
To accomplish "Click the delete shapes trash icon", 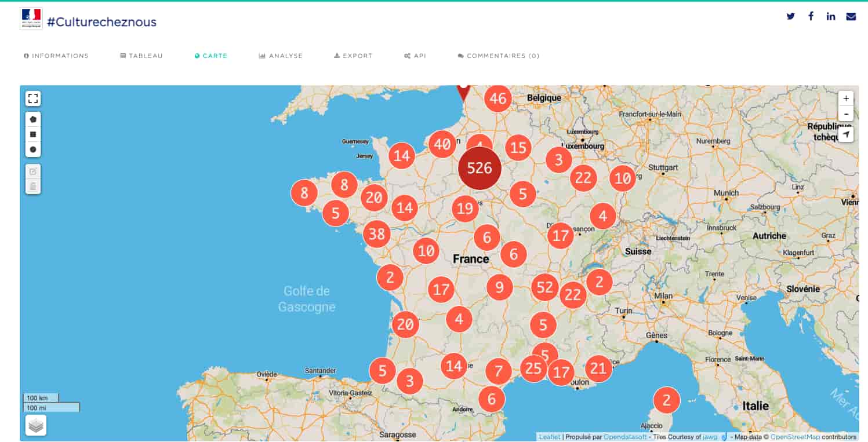I will point(33,186).
